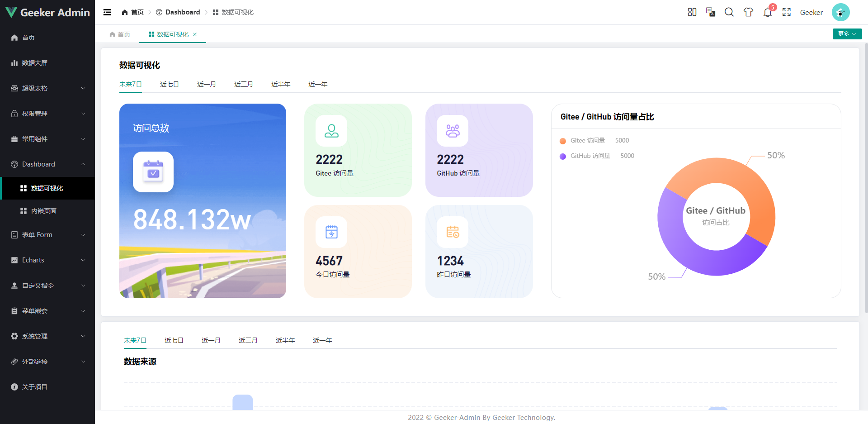
Task: Open the 更多 dropdown button
Action: point(847,34)
